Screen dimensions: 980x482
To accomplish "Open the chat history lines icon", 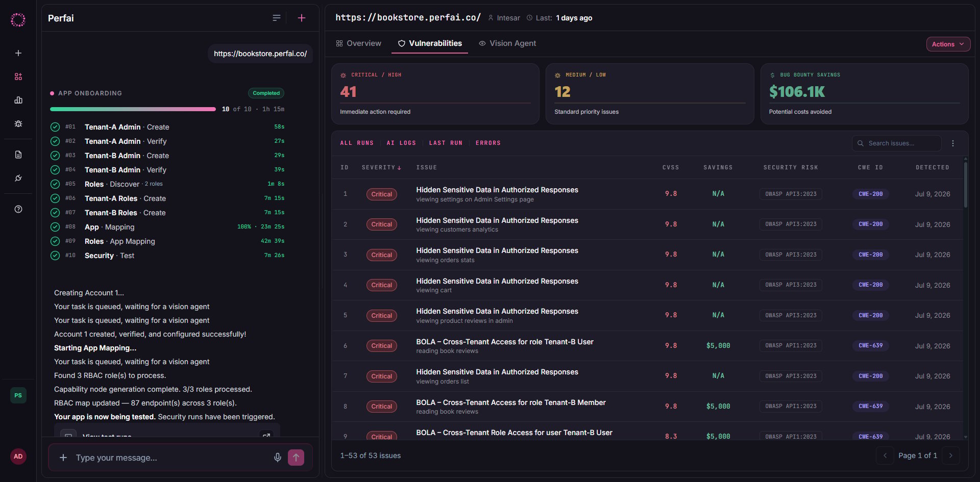I will [277, 18].
